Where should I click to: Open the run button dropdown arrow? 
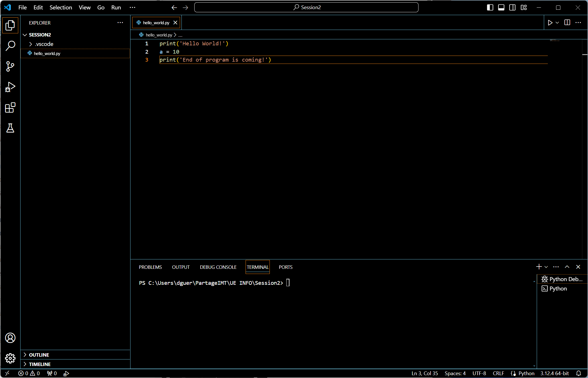557,23
